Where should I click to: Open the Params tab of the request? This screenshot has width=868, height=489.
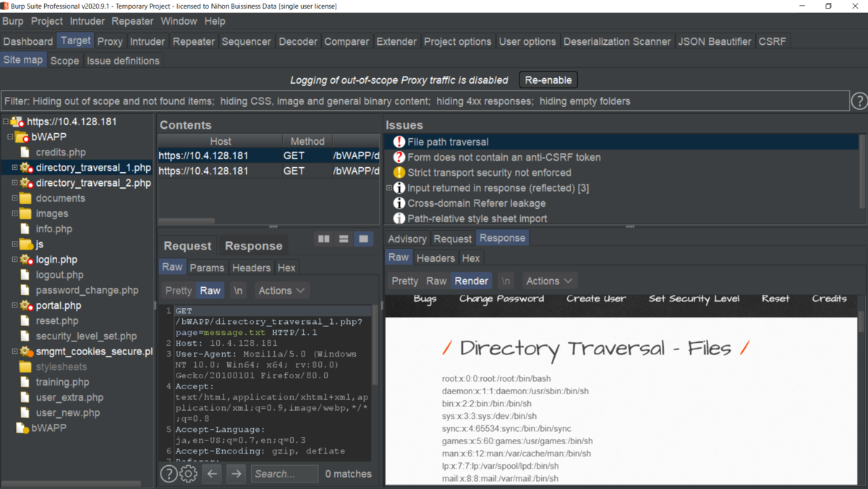tap(207, 267)
